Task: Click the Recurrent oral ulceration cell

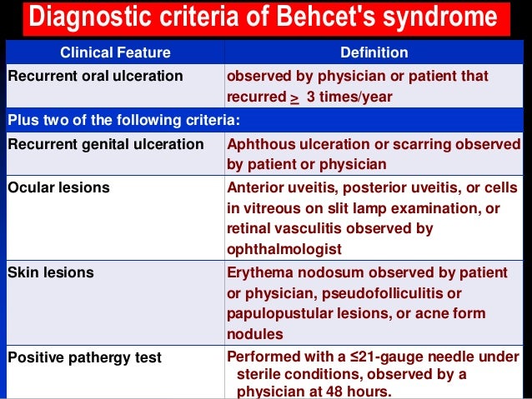Action: [115, 86]
